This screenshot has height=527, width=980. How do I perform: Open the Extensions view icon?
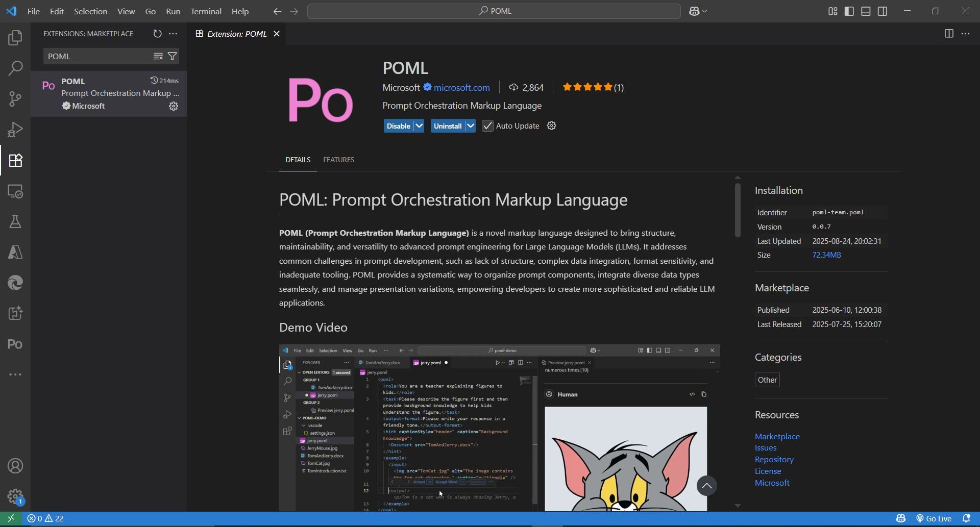point(15,160)
